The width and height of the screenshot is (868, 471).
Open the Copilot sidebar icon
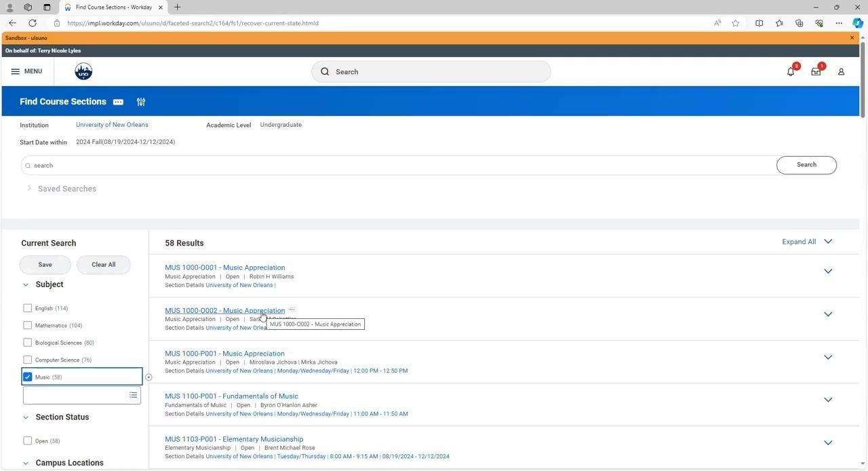click(858, 23)
